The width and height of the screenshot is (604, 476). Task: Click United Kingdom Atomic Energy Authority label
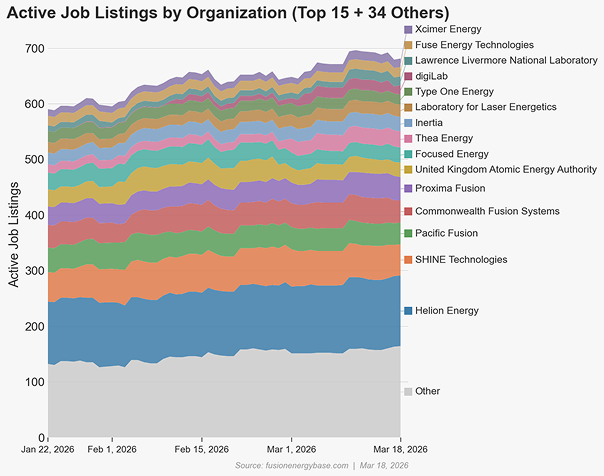[x=506, y=169]
